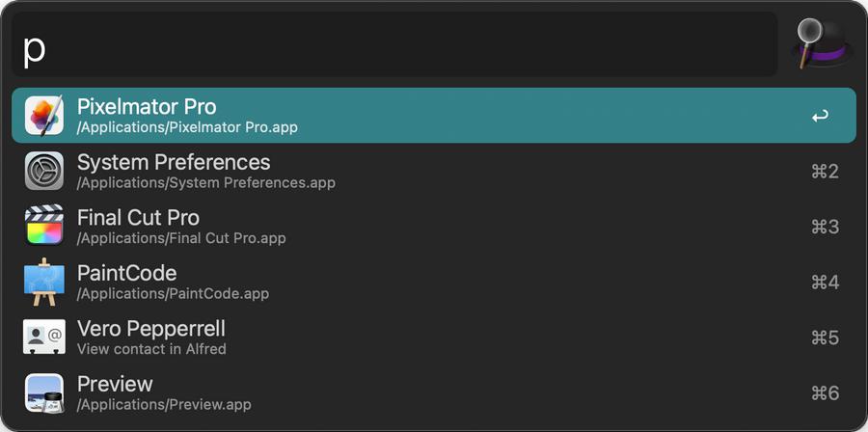Click the Vero Pepperrell contact card icon

pos(44,337)
